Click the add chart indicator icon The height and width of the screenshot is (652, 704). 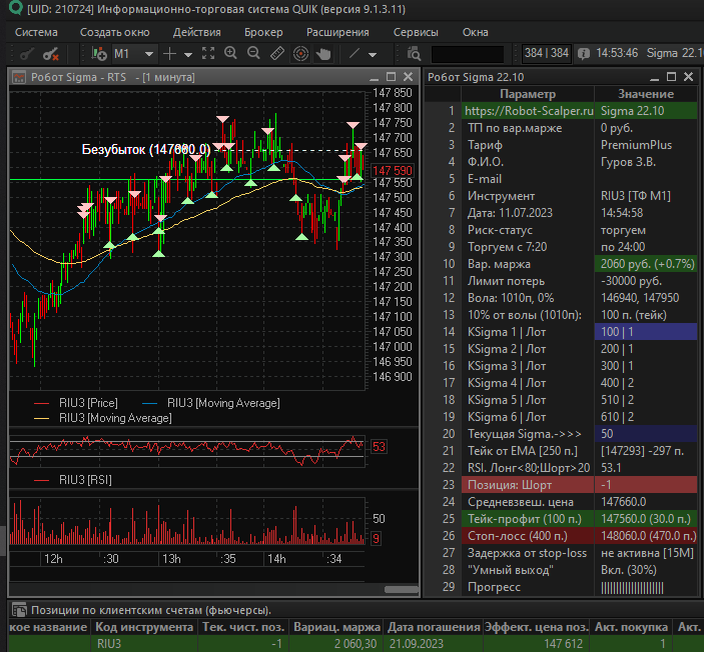(99, 54)
